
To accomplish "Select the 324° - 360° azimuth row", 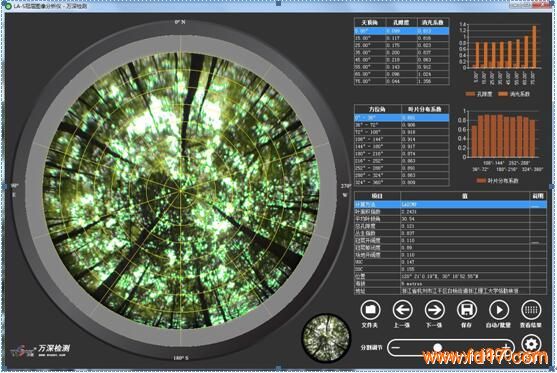I will tap(401, 182).
